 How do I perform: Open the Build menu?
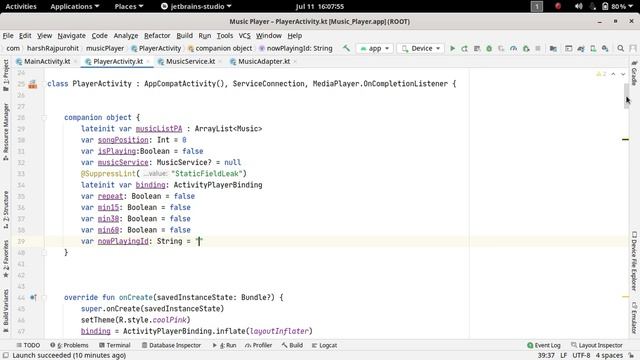click(x=184, y=36)
